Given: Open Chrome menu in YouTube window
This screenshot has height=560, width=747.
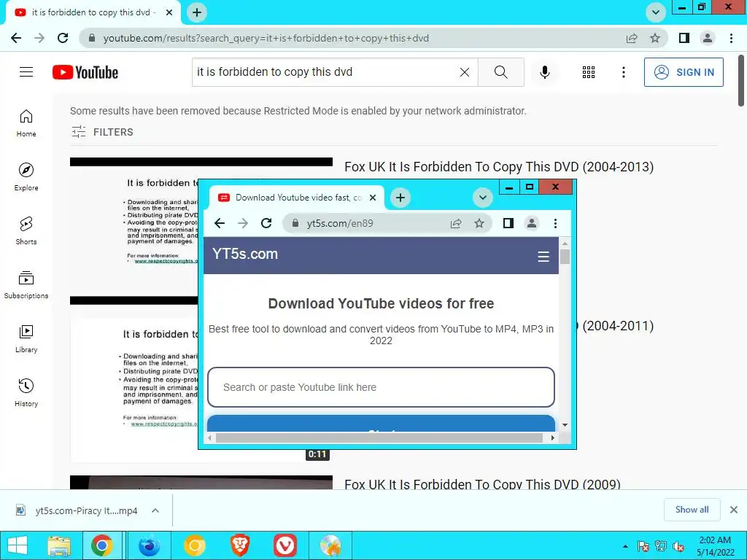Looking at the screenshot, I should [731, 38].
